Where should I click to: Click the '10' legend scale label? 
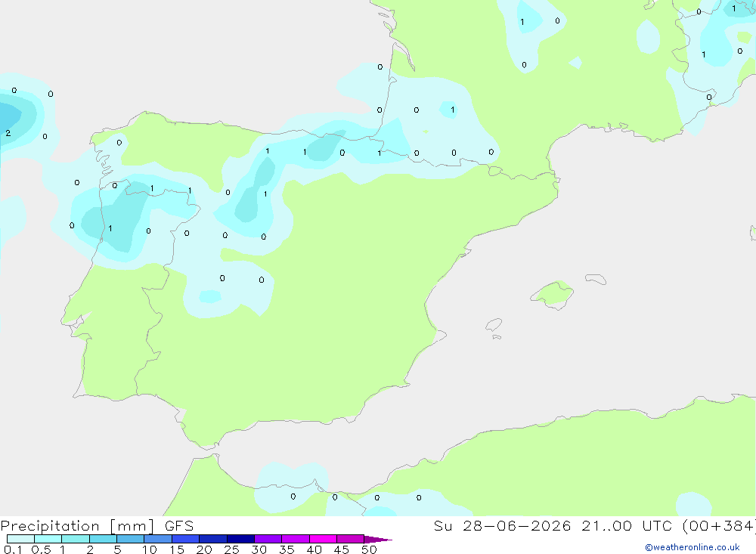click(150, 549)
